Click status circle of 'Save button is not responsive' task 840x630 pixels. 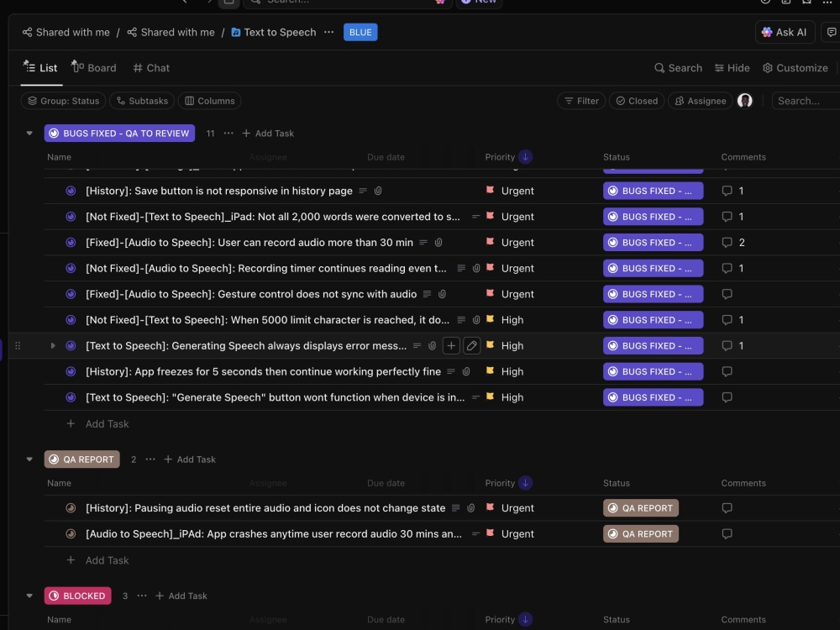[x=71, y=191]
